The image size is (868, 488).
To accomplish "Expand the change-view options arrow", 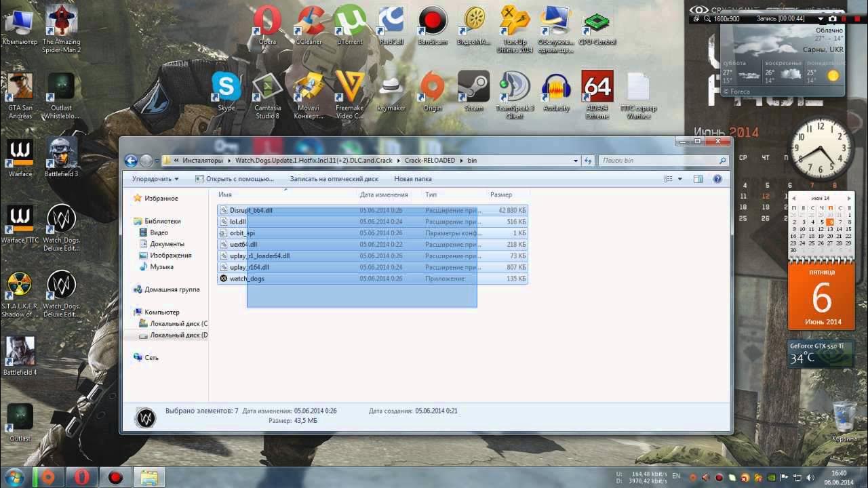I will click(x=680, y=179).
